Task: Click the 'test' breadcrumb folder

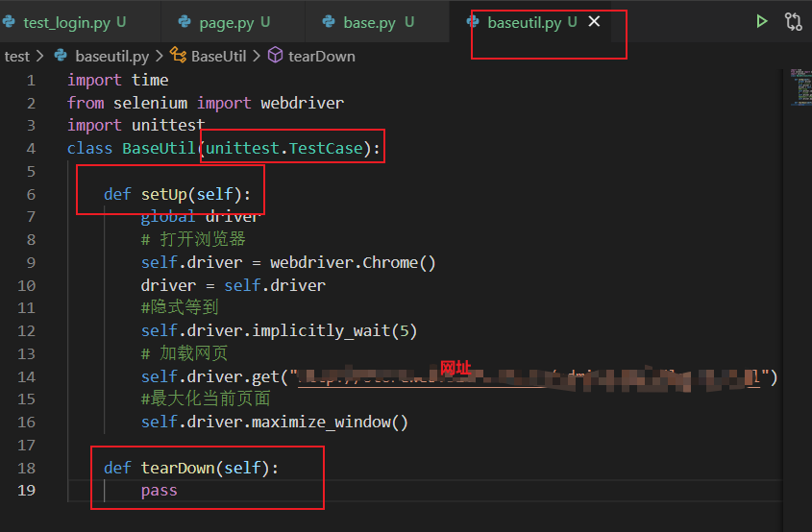Action: [x=17, y=56]
